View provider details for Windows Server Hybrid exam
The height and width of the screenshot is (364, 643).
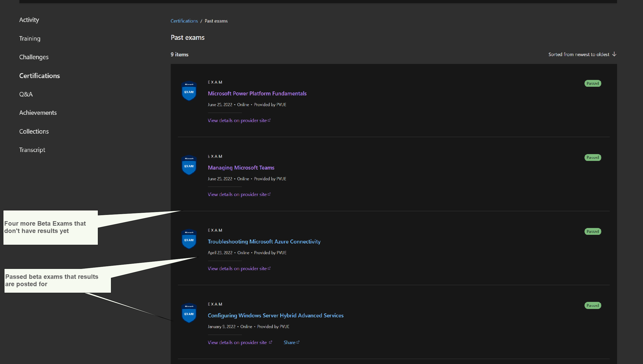[240, 343]
